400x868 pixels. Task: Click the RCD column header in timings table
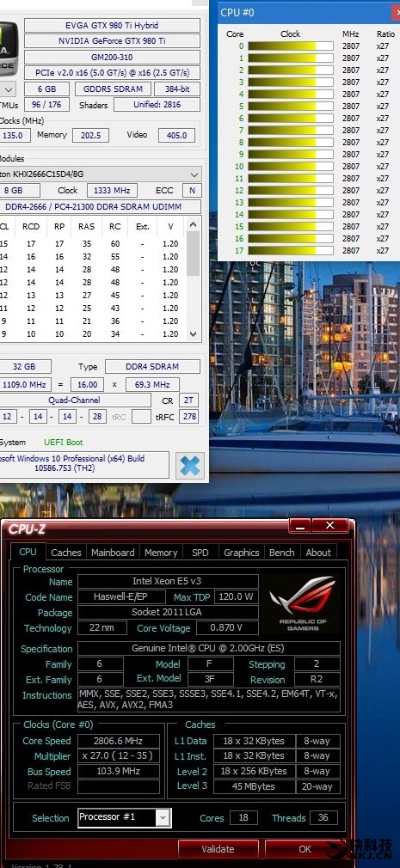pos(31,226)
